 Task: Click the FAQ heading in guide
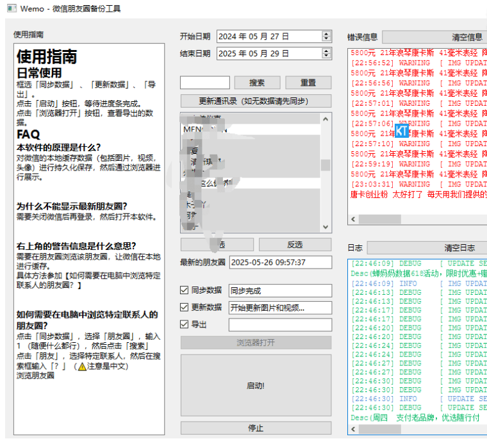28,134
